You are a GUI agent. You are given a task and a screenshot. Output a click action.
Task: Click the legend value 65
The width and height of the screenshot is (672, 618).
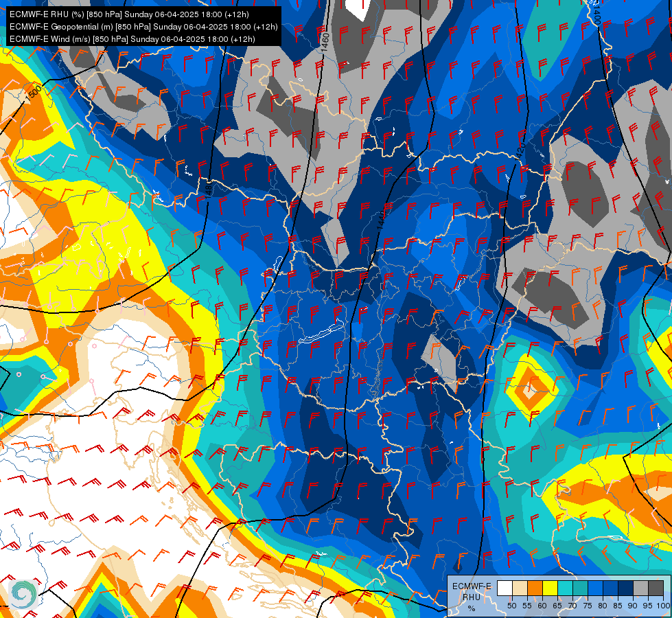(x=557, y=606)
